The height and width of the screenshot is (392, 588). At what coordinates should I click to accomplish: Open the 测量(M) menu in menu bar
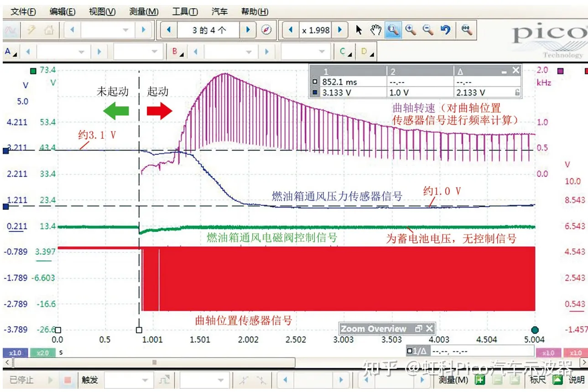(x=144, y=11)
